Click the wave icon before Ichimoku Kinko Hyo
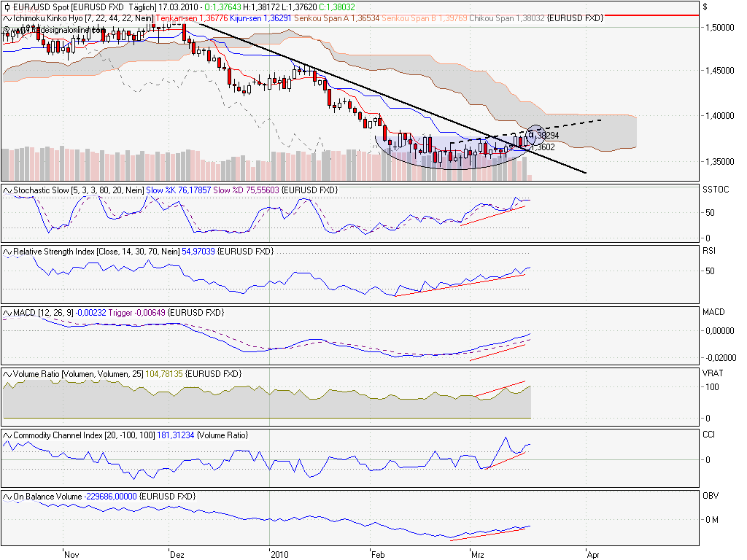747x560 pixels. click(x=7, y=17)
